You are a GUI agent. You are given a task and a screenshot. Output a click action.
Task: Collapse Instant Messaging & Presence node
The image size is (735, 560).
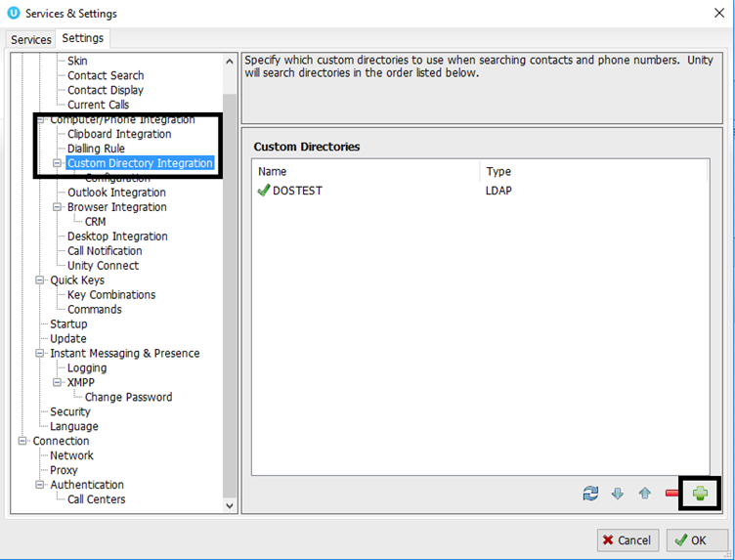point(40,353)
